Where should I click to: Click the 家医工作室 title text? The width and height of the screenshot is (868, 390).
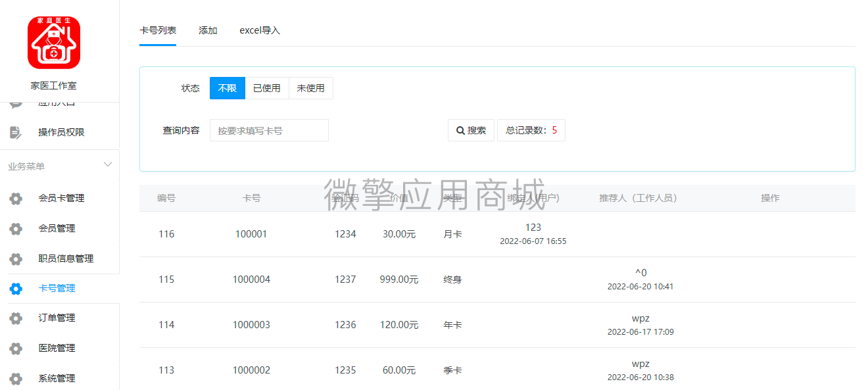[x=53, y=86]
